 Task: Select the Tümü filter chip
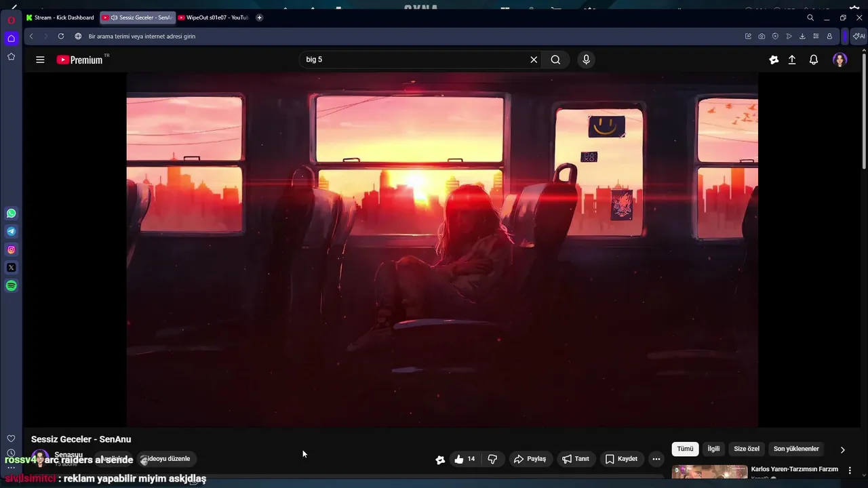pyautogui.click(x=685, y=449)
